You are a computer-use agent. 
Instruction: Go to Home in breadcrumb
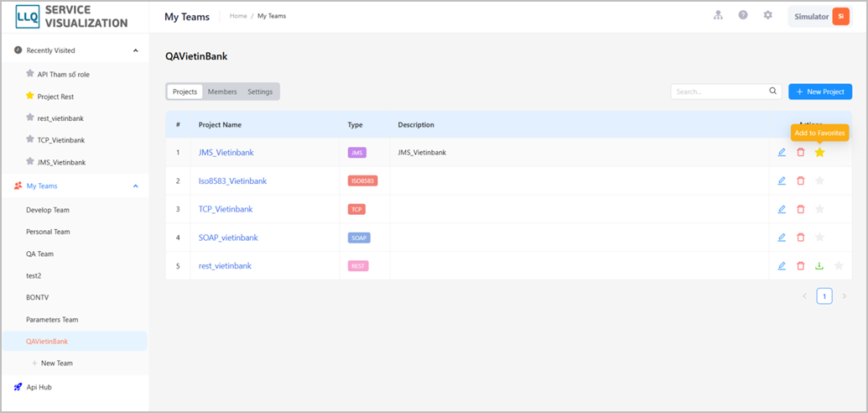[238, 16]
